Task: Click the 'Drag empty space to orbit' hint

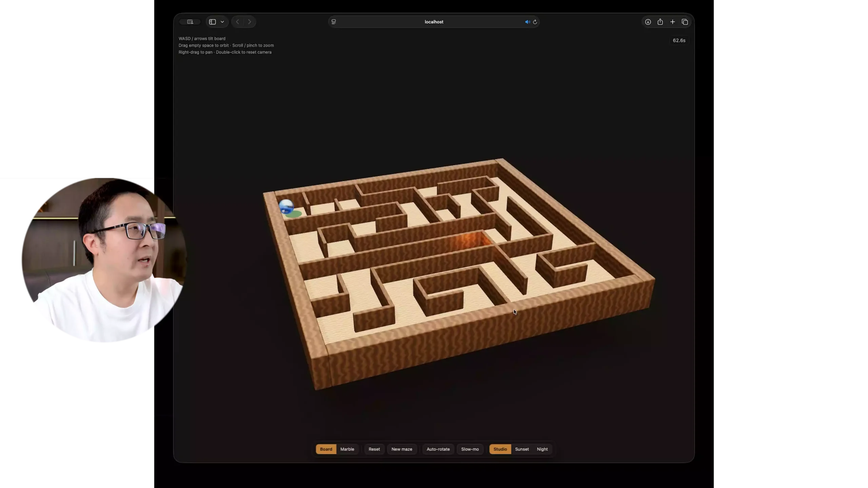Action: [x=204, y=45]
